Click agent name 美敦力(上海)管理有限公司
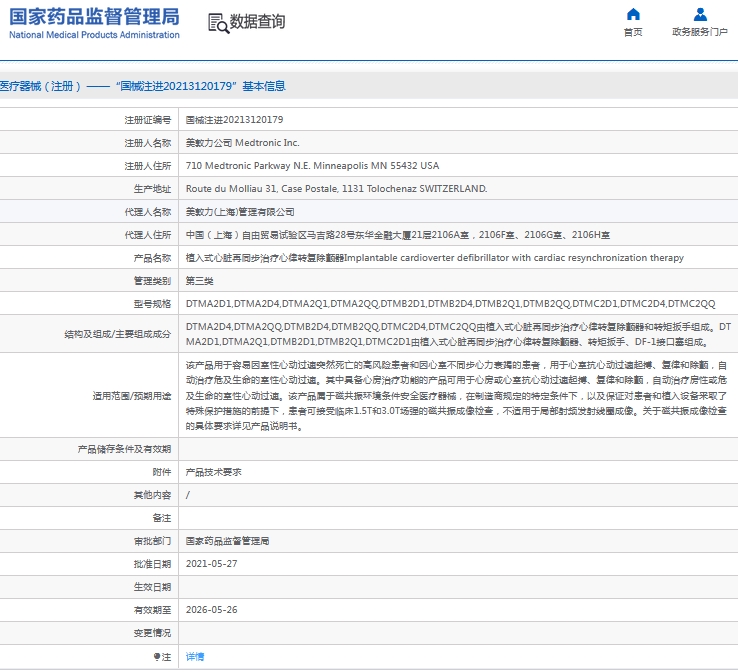The image size is (738, 672). (240, 212)
